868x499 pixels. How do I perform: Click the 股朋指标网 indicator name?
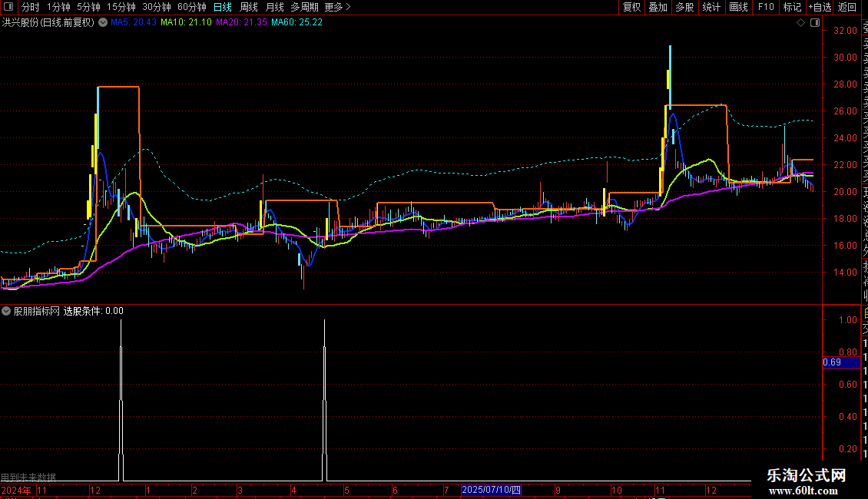(37, 311)
